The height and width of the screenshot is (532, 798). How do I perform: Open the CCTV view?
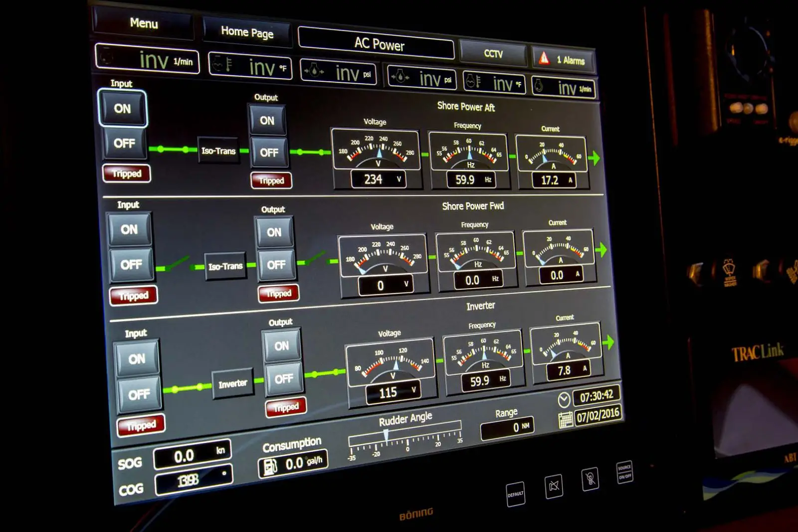493,53
